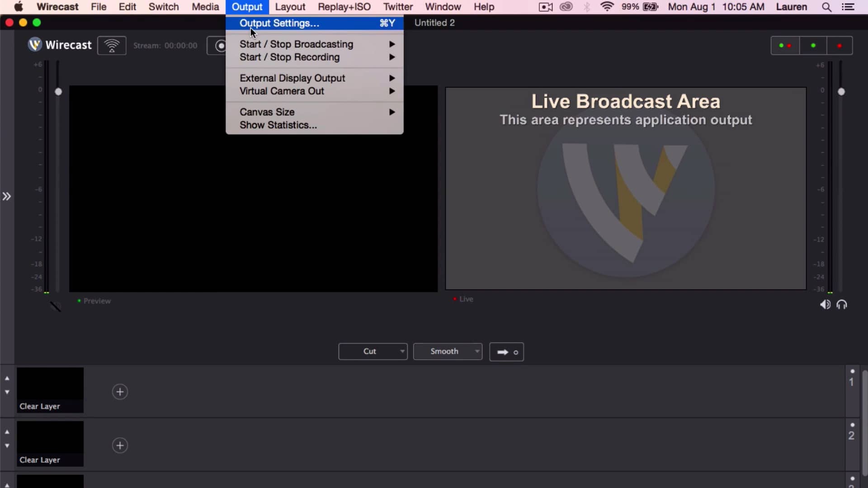
Task: Mute the Live output speaker icon
Action: (825, 305)
